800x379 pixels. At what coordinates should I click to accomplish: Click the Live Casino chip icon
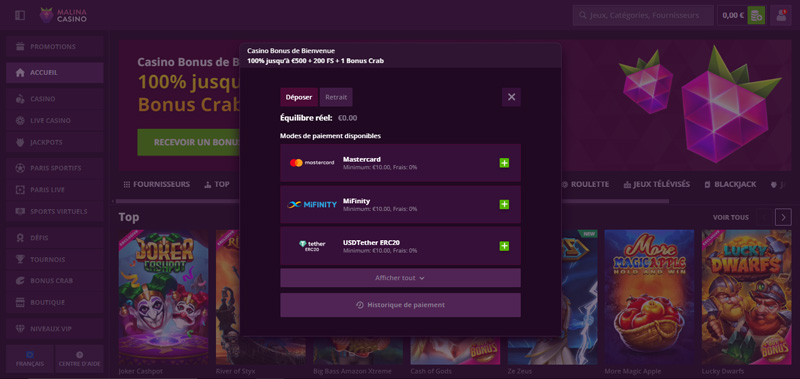[x=20, y=120]
